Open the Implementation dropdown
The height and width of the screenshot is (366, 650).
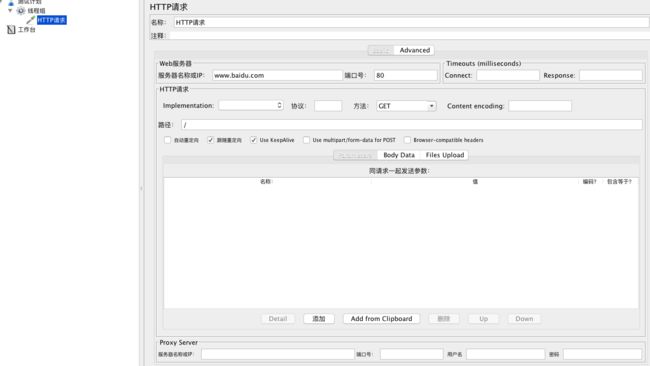point(251,105)
